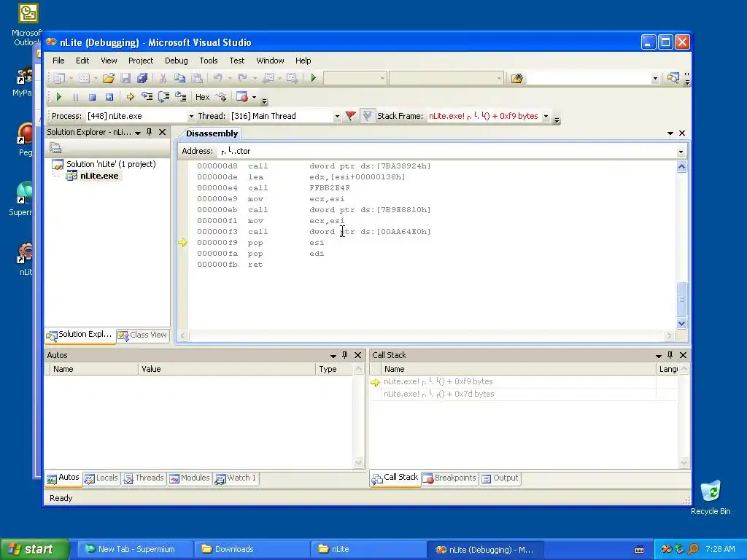The image size is (747, 560).
Task: Click the Open File folder icon
Action: [x=109, y=78]
